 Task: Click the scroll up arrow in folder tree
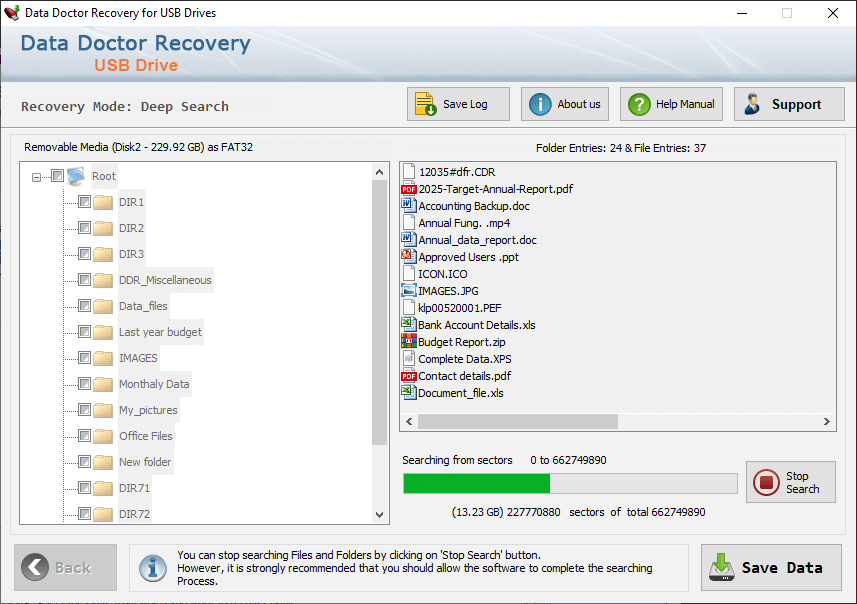point(379,172)
